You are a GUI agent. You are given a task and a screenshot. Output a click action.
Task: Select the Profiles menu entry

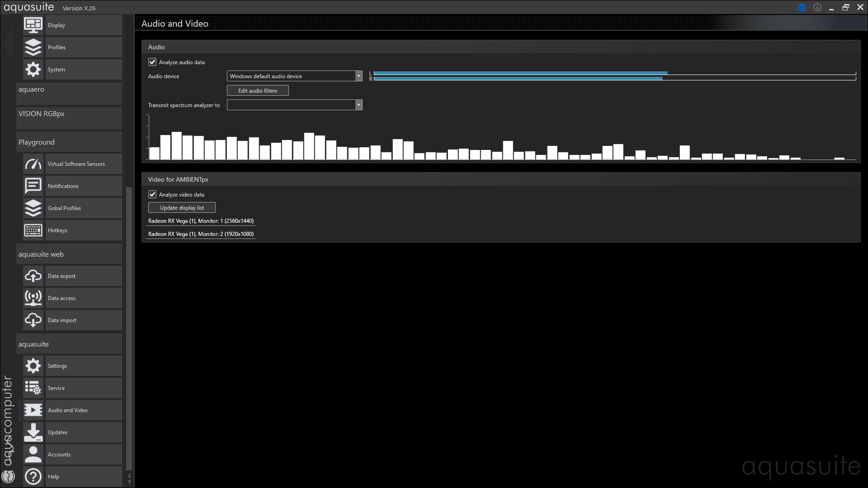84,47
